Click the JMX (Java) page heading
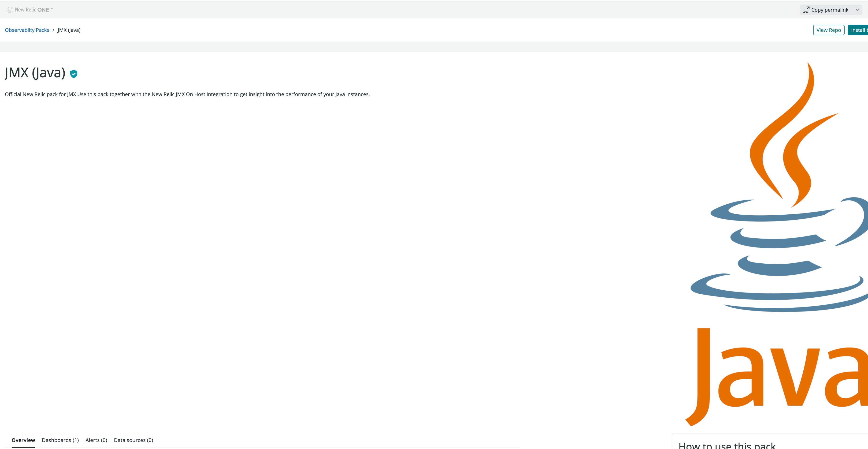 tap(35, 73)
